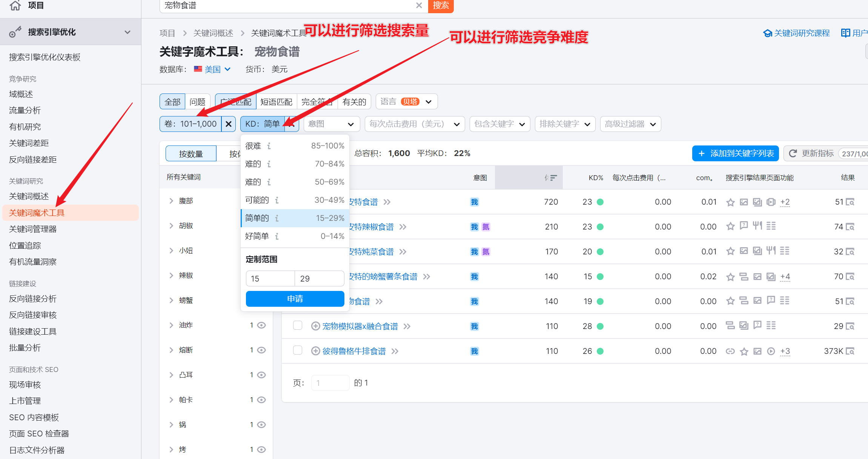The height and width of the screenshot is (459, 868).
Task: Clear the search box with X icon
Action: pyautogui.click(x=419, y=5)
